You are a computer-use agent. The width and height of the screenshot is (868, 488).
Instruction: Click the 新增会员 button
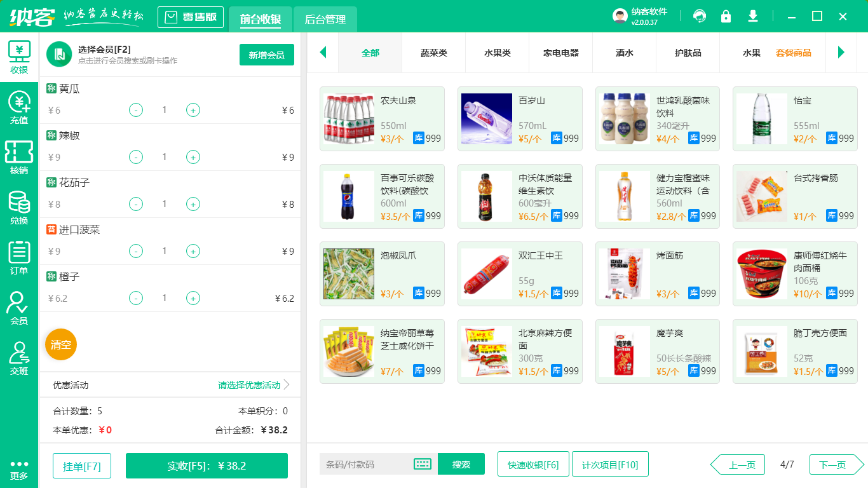267,55
